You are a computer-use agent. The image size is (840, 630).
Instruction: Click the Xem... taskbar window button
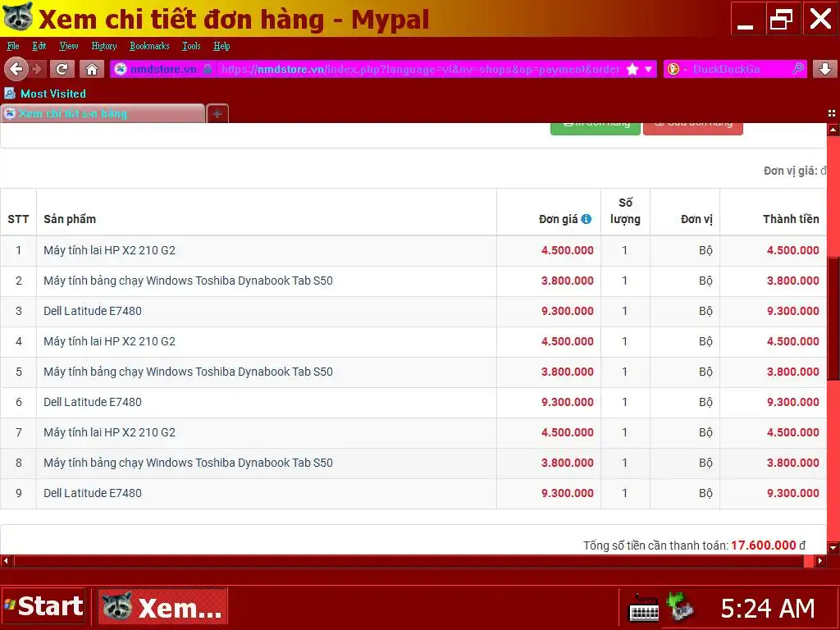(163, 606)
